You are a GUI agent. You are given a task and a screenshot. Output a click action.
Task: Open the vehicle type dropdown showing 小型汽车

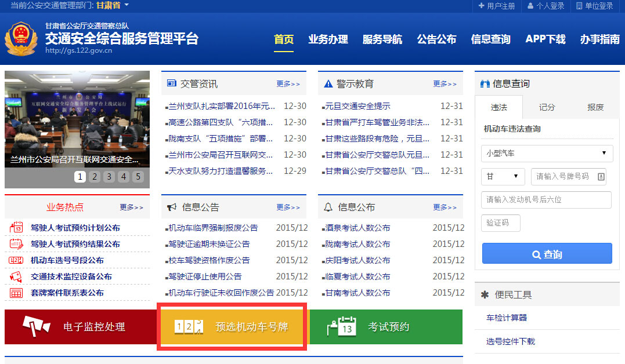(x=546, y=154)
